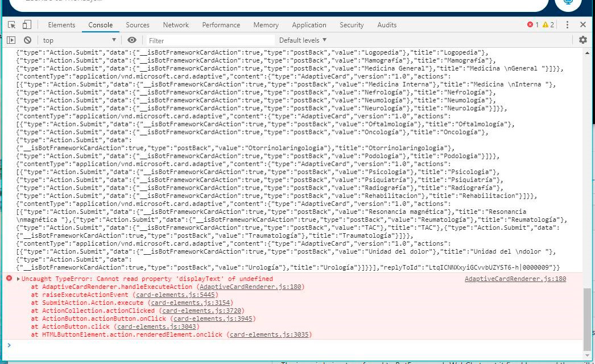
Task: Clear the console output
Action: click(28, 40)
